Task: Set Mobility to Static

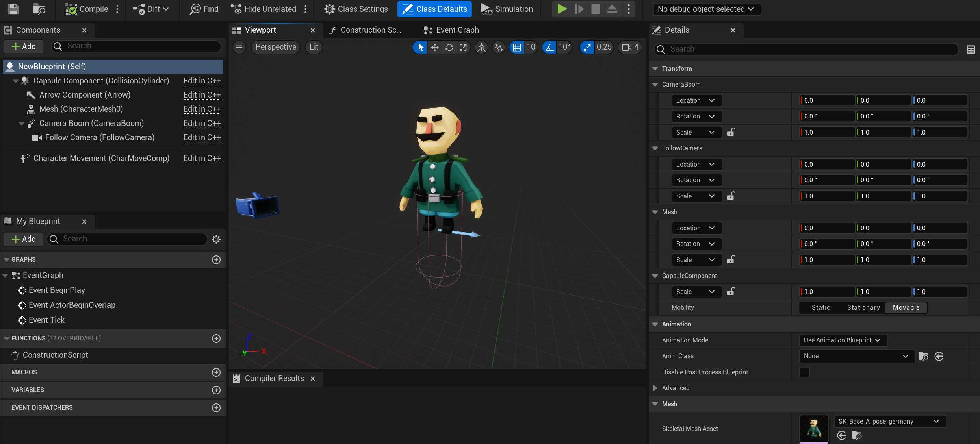Action: tap(821, 307)
